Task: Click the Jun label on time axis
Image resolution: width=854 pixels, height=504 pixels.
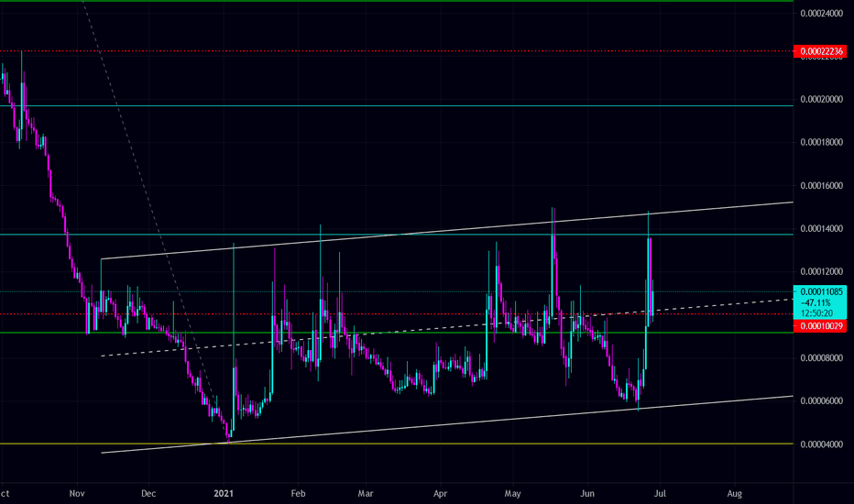Action: click(587, 494)
